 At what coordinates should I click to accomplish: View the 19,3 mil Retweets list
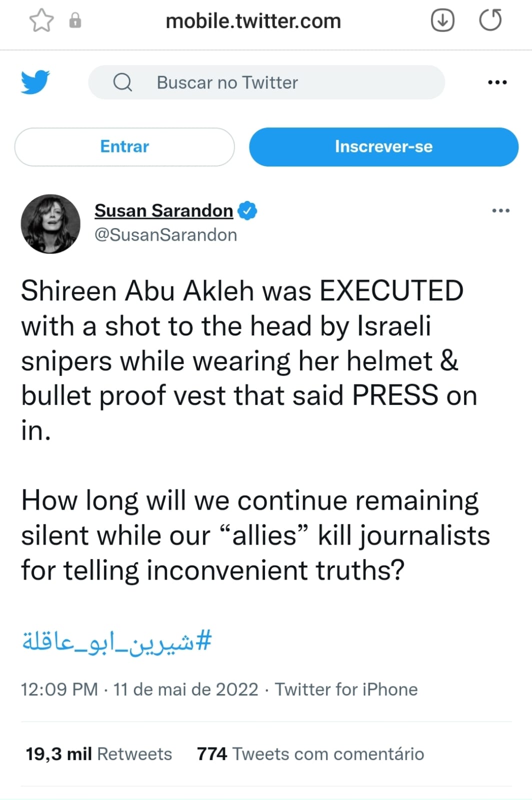point(98,753)
